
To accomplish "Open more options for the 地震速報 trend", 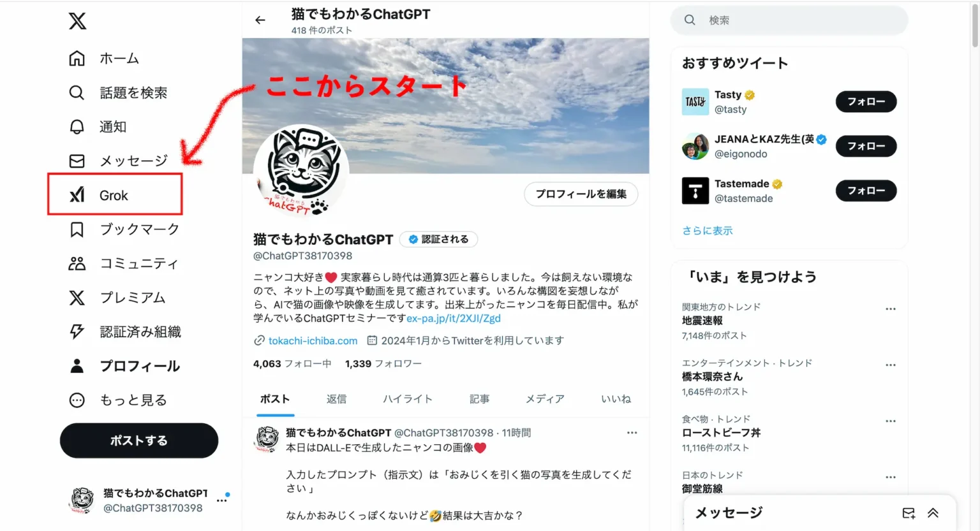I will point(891,309).
